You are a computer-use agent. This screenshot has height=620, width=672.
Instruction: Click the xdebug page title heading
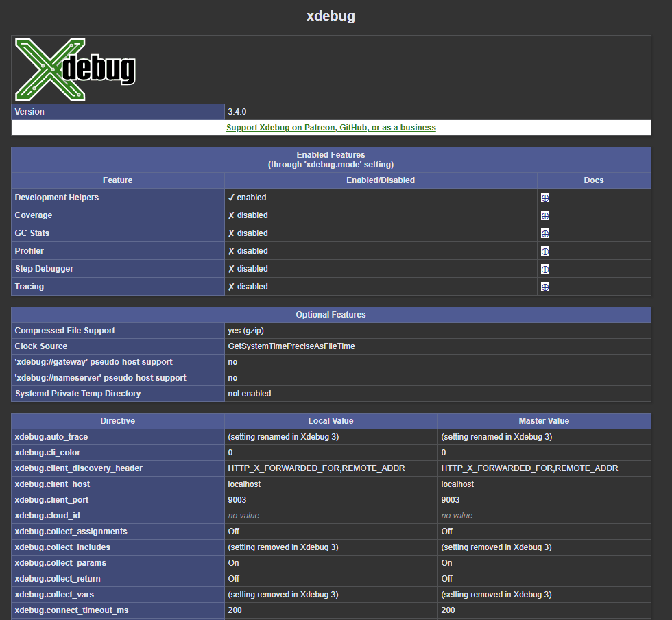coord(331,16)
